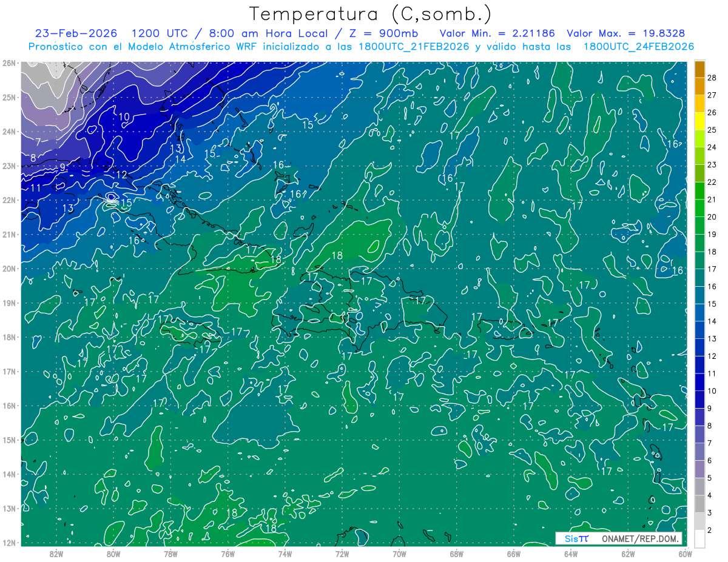Click the 70W longitude axis label

tap(399, 553)
